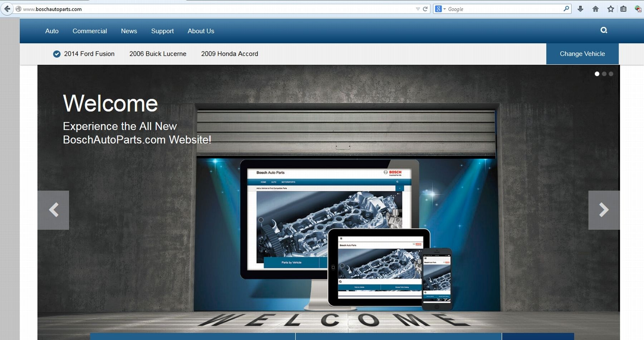Select the 2006 Buick Lucerne vehicle
This screenshot has height=340, width=644.
pos(157,54)
